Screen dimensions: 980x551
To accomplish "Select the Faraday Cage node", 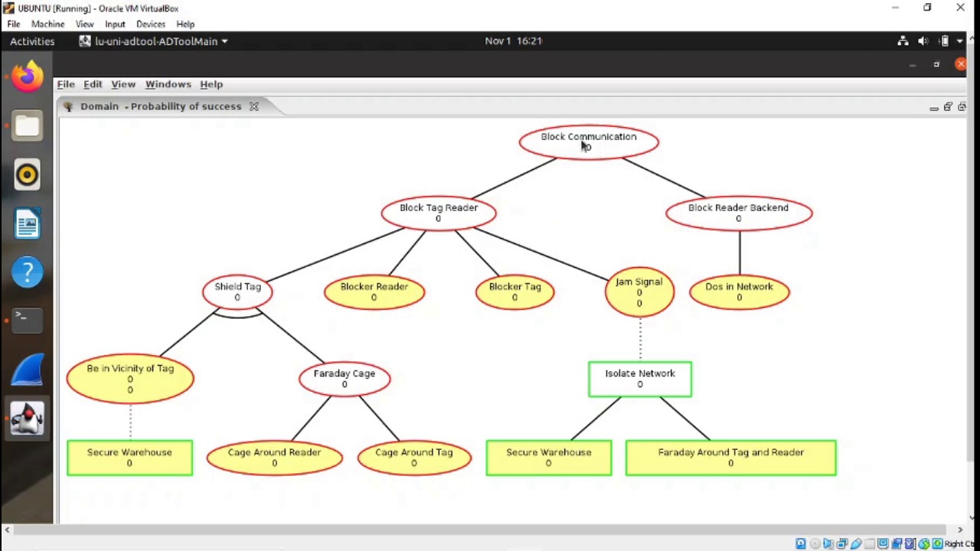I will [x=344, y=379].
